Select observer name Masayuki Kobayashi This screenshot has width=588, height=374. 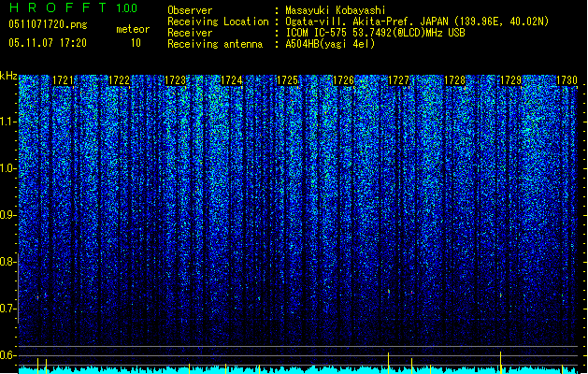click(336, 10)
